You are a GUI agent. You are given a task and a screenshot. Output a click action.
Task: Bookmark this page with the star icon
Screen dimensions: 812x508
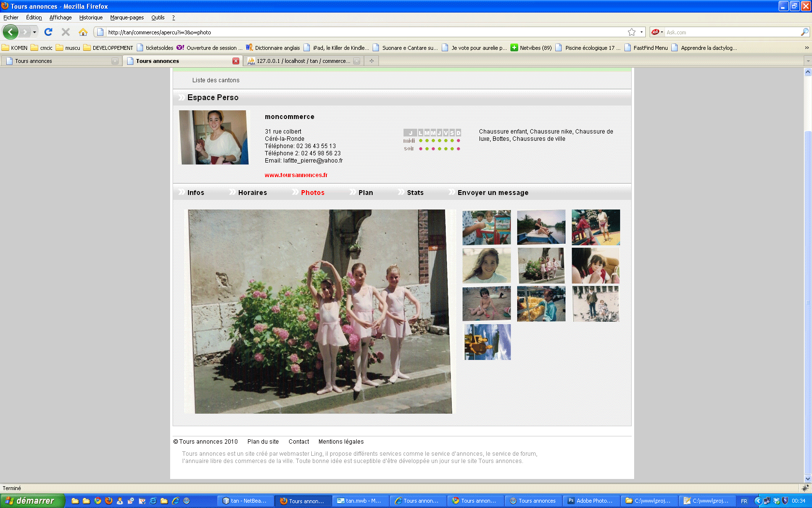click(632, 32)
